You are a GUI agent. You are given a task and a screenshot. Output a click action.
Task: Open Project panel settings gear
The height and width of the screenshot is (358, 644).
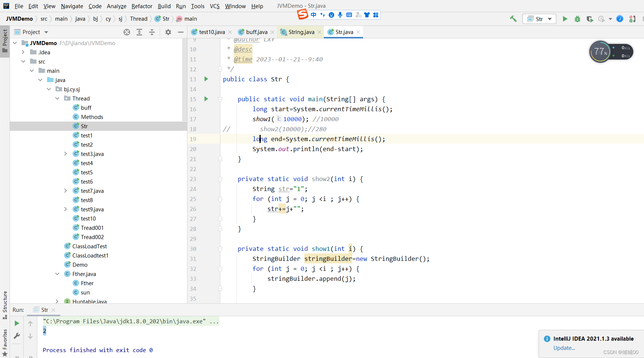[168, 32]
